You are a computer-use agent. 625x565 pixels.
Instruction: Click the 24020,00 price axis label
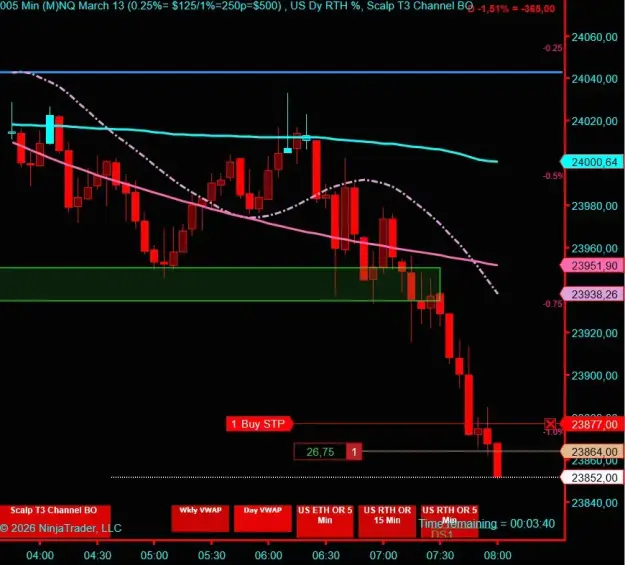pyautogui.click(x=594, y=121)
